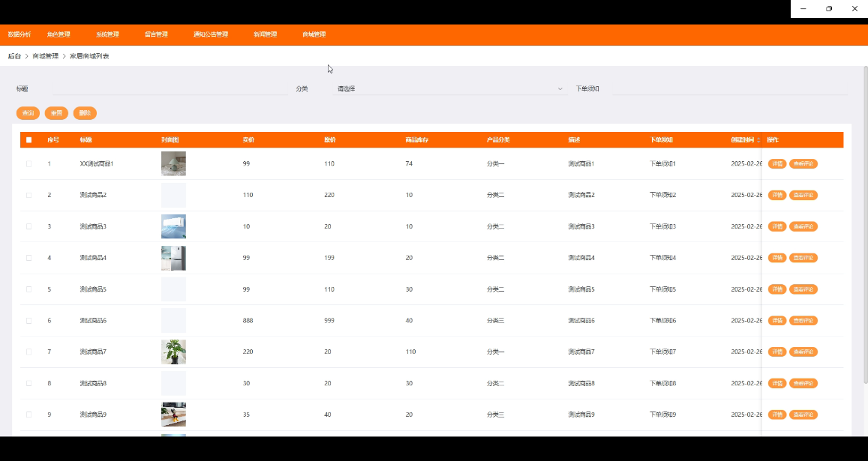Open air conditioner cover image of 测试商品3
Viewport: 868px width, 461px height.
coord(173,226)
